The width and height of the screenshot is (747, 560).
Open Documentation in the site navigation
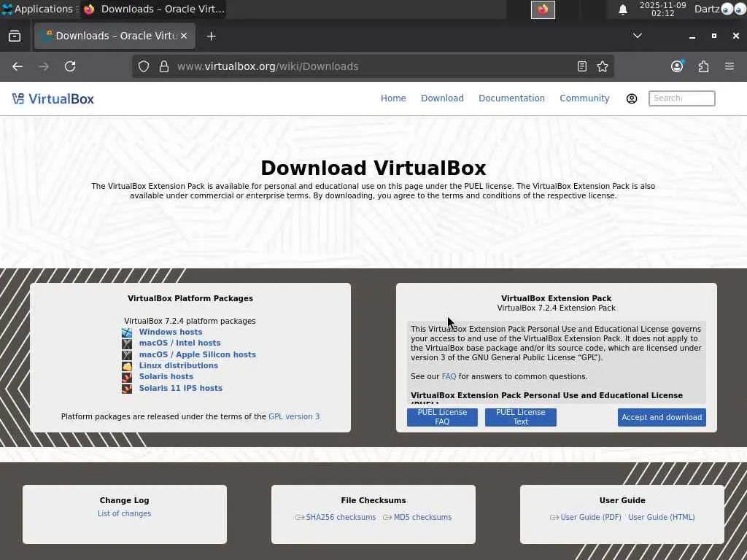[x=511, y=98]
